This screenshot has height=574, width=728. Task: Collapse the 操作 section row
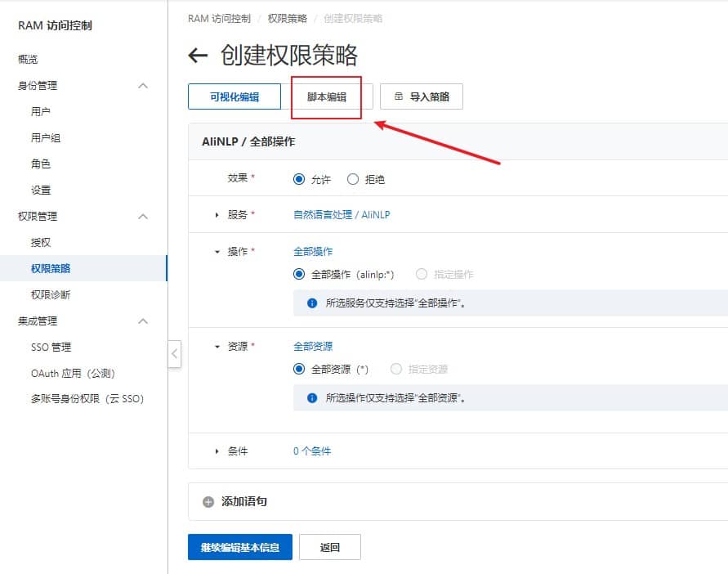[x=217, y=252]
